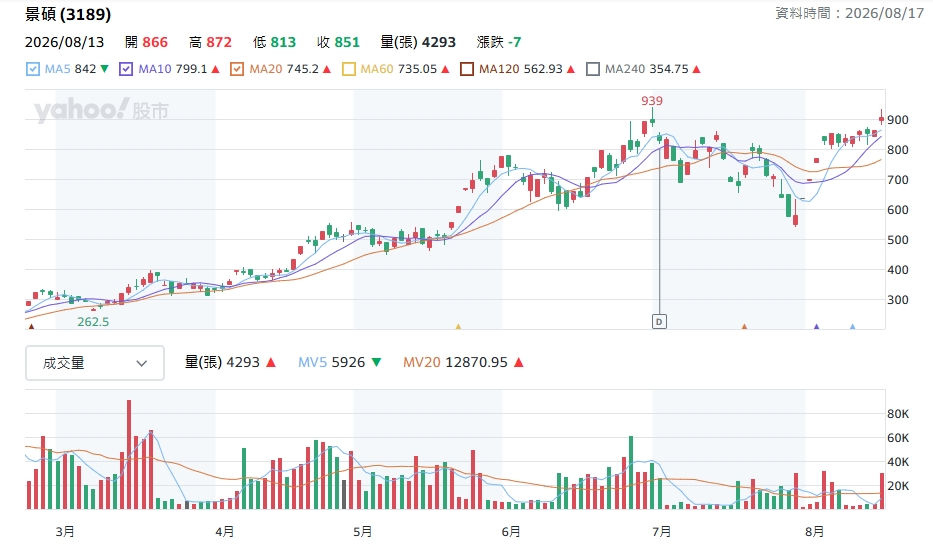This screenshot has height=547, width=933.
Task: Click the 20K volume axis label
Action: (x=898, y=486)
